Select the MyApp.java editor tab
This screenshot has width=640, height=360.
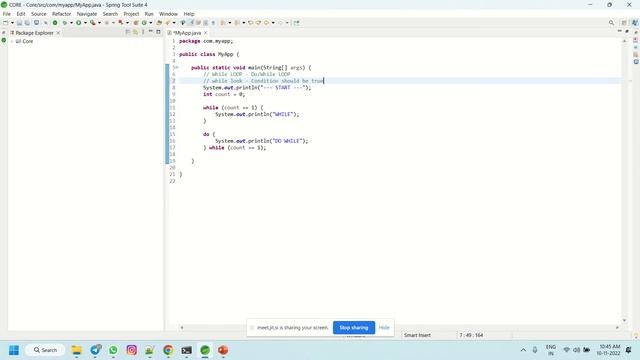(x=187, y=33)
